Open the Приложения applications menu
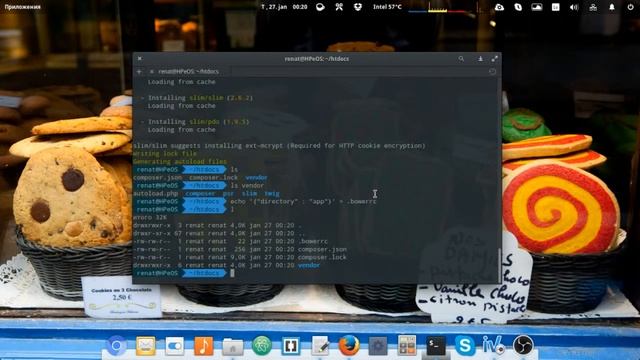This screenshot has width=640, height=360. click(22, 7)
